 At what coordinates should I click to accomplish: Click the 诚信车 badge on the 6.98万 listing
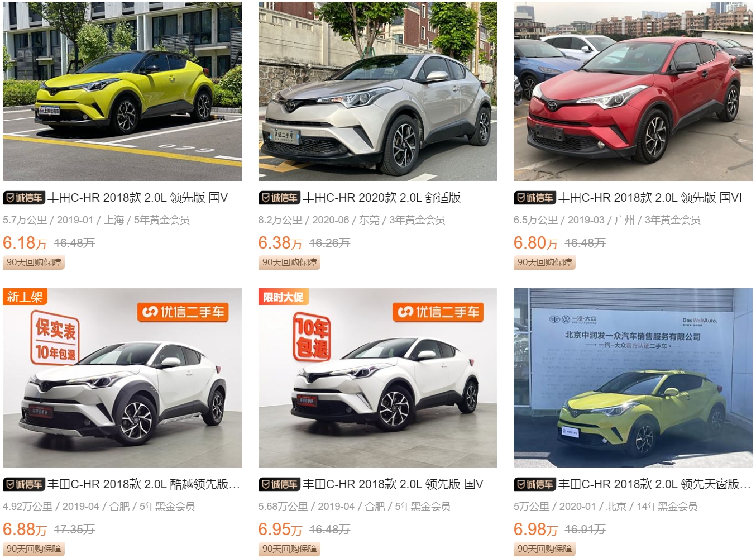(535, 484)
